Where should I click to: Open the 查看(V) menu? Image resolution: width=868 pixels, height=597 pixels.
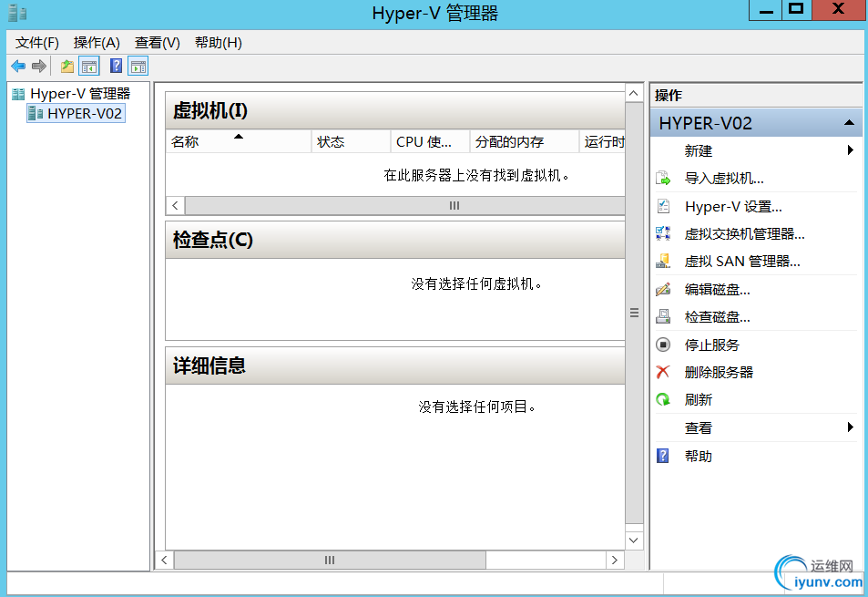(158, 43)
